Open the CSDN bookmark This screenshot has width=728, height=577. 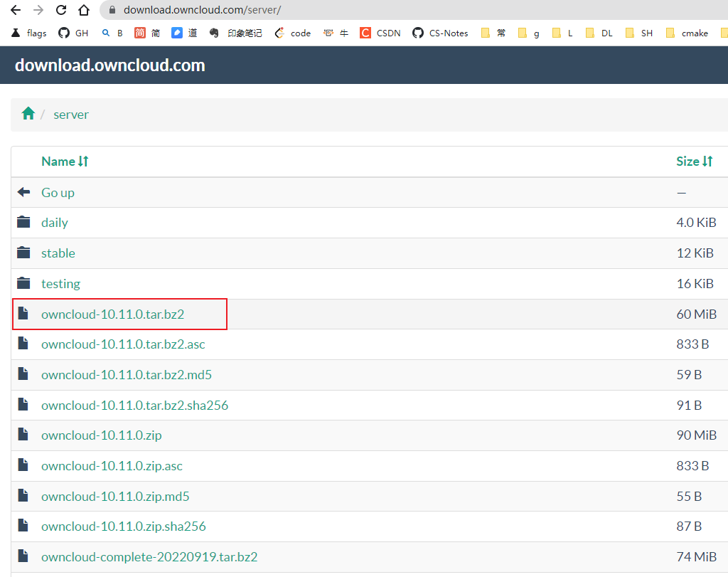click(380, 33)
